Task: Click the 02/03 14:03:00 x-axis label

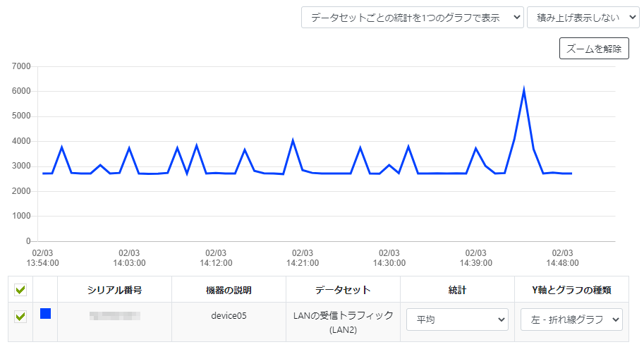Action: click(x=129, y=258)
